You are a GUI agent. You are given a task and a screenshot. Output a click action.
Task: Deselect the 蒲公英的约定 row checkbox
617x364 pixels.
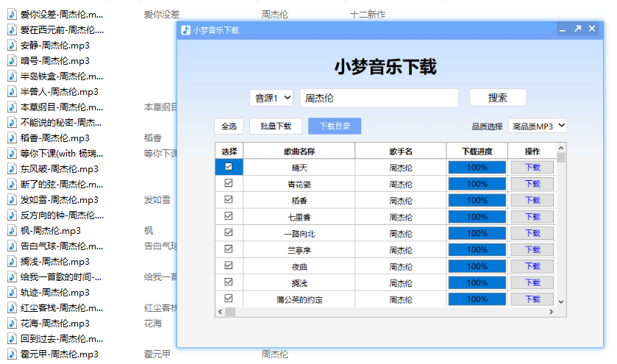(x=229, y=299)
